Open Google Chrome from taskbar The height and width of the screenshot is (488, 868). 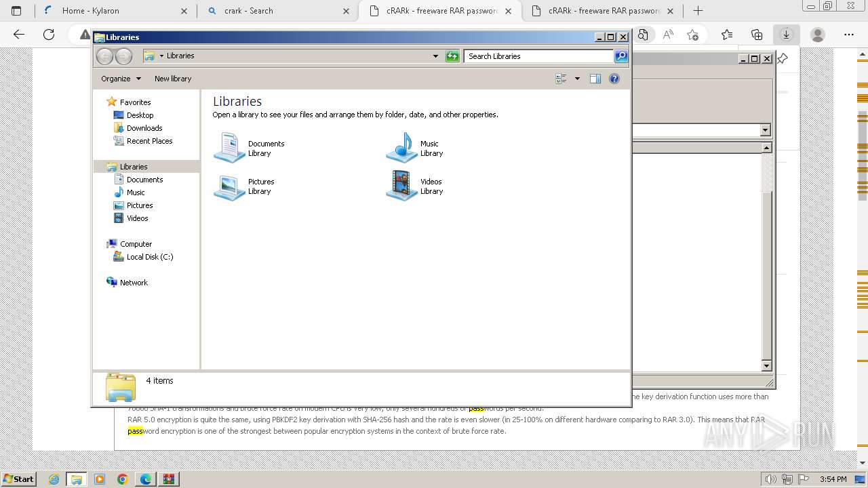point(123,479)
